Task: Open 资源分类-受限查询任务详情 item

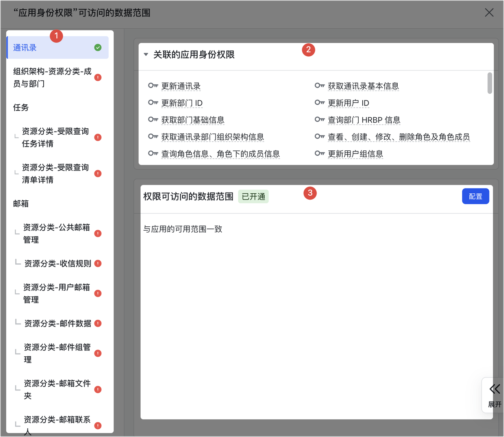Action: 55,137
